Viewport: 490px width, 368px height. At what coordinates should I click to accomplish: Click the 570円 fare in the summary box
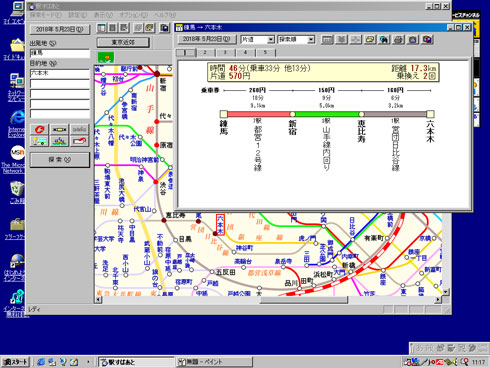pyautogui.click(x=240, y=76)
